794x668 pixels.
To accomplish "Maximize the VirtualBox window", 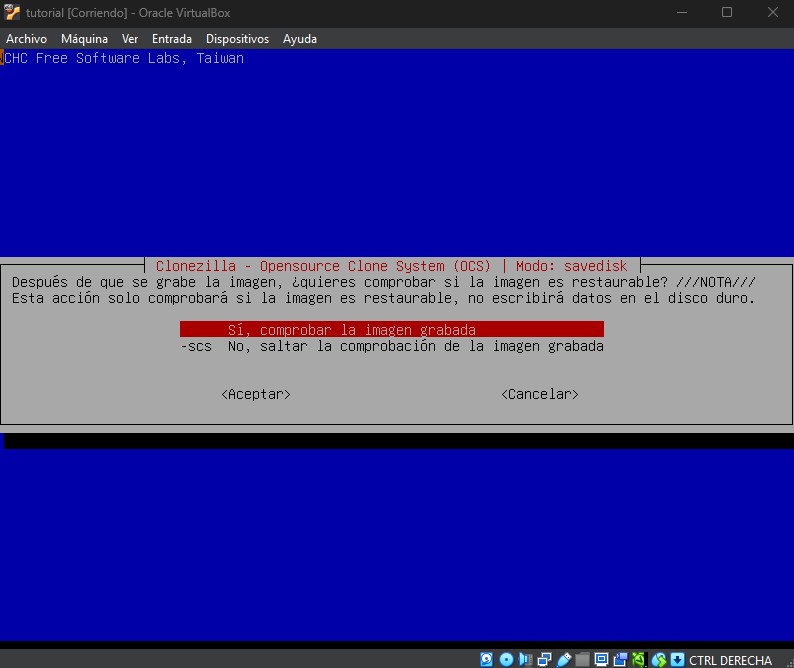I will pos(727,12).
